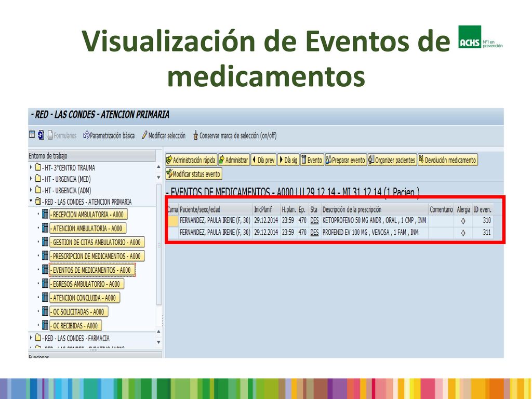Open ATENCION AMBULATORIA - A000 view
Viewport: 532px width, 399px height.
[x=88, y=229]
